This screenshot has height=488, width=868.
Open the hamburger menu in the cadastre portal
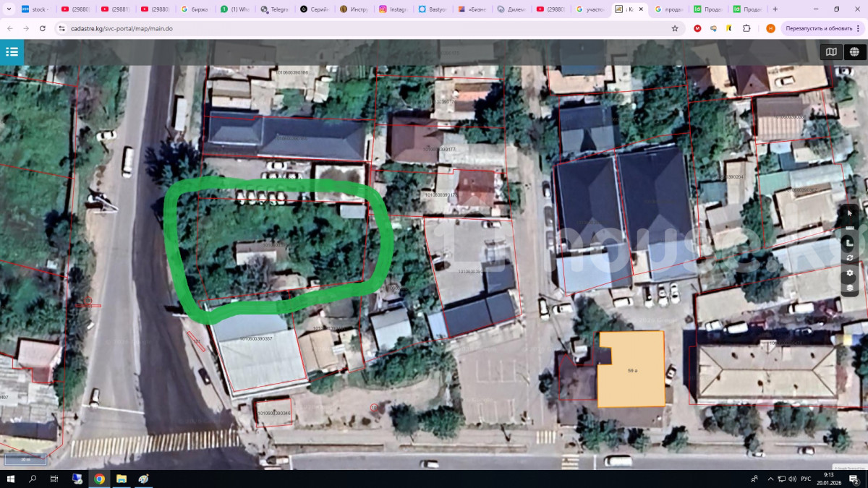(12, 52)
